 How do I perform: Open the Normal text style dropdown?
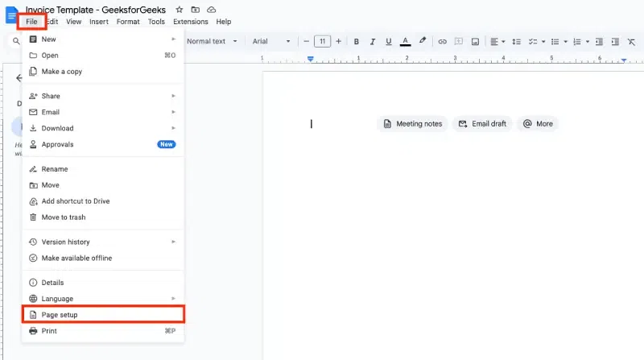point(212,41)
